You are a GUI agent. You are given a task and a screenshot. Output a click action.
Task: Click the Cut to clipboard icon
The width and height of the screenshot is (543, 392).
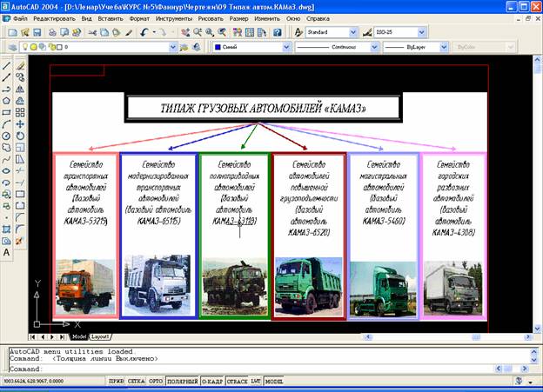[x=92, y=32]
